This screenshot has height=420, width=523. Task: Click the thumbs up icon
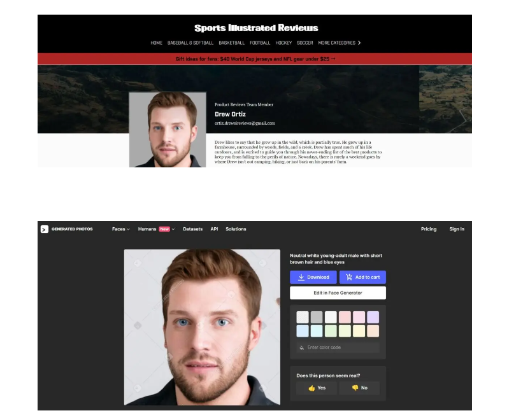[x=312, y=388]
